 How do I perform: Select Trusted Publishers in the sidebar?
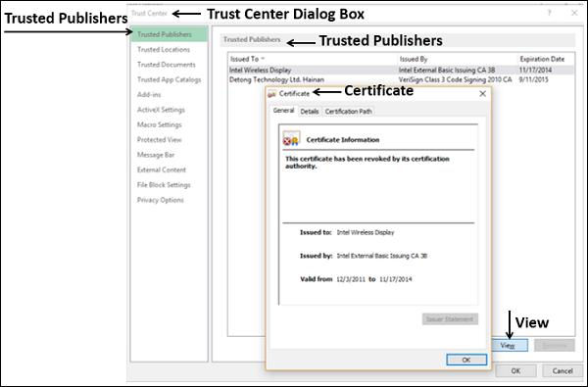[x=170, y=34]
